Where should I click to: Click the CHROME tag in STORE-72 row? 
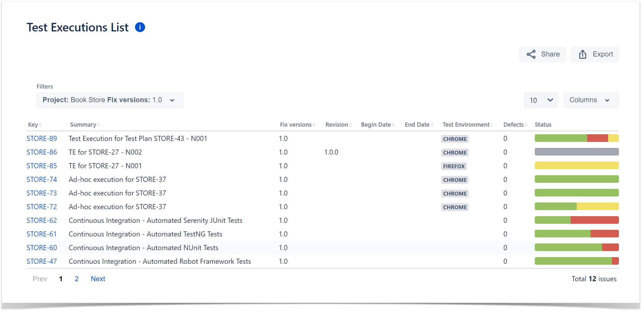point(455,207)
